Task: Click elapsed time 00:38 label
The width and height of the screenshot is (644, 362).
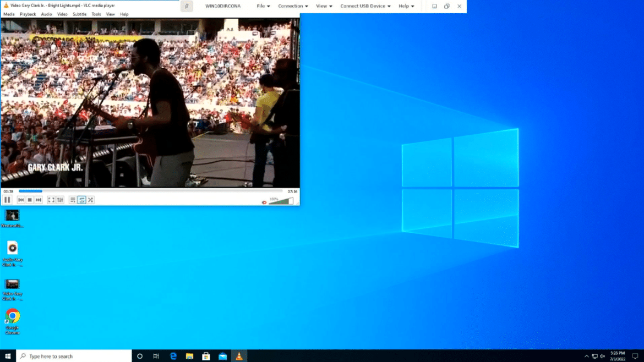Action: (8, 191)
